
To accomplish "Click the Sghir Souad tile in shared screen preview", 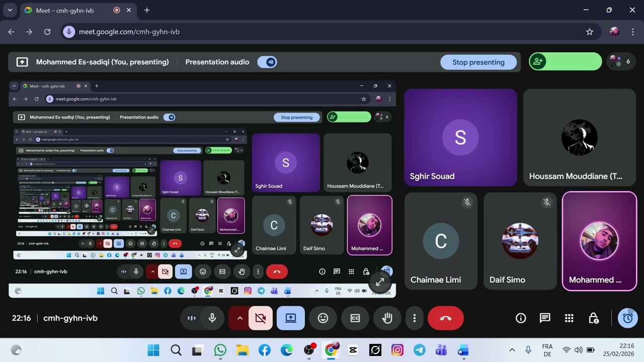I will 286,162.
